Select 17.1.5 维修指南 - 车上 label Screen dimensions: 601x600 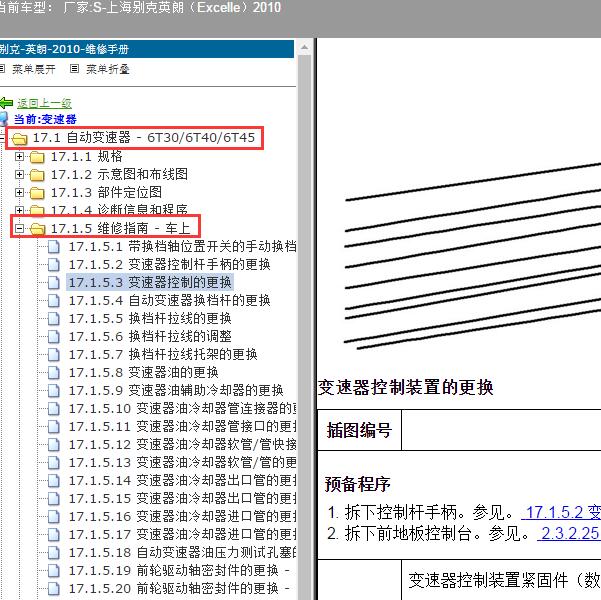tap(120, 228)
